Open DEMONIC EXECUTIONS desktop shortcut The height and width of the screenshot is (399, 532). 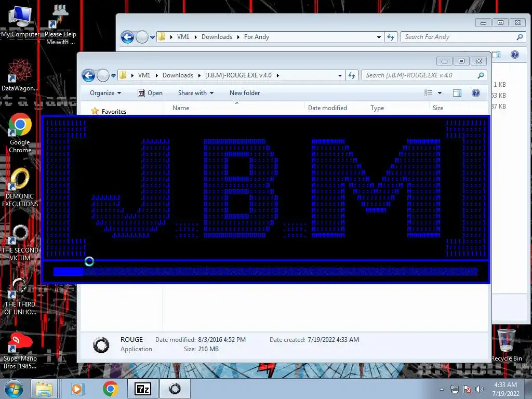tap(20, 187)
